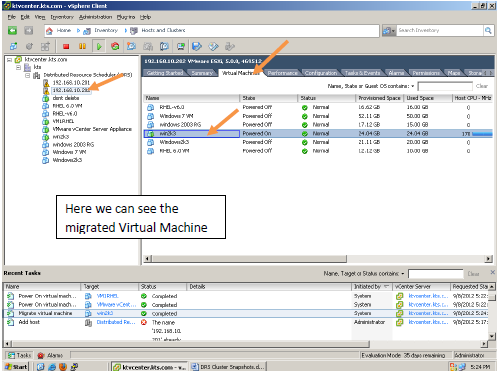The image size is (498, 371).
Task: Open the Plug-ins menu
Action: pos(126,17)
